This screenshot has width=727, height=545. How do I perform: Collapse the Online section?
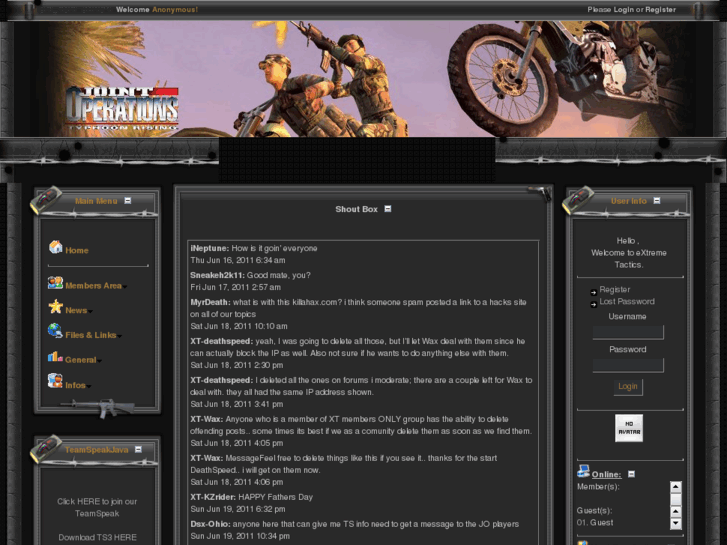631,474
